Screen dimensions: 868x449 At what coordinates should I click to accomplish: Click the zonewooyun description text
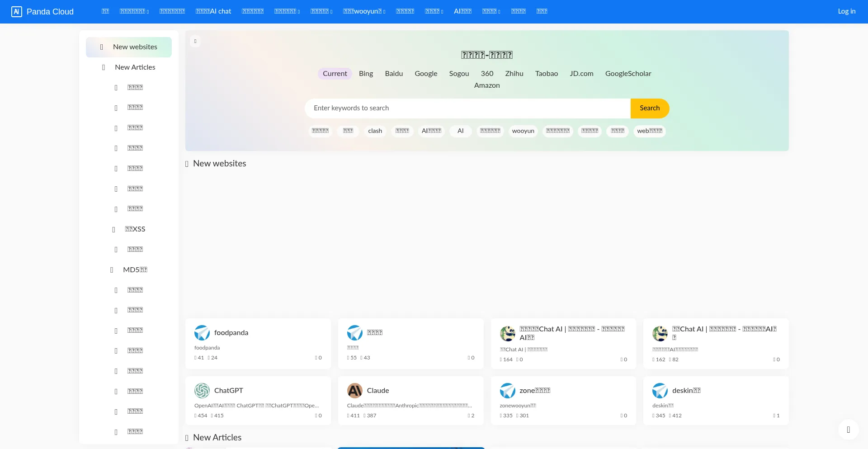click(518, 406)
